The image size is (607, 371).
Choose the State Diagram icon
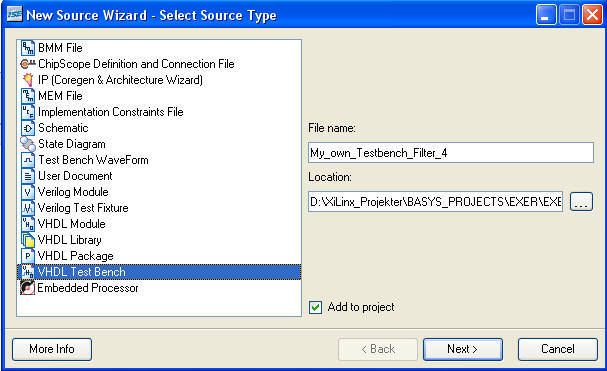tap(28, 144)
